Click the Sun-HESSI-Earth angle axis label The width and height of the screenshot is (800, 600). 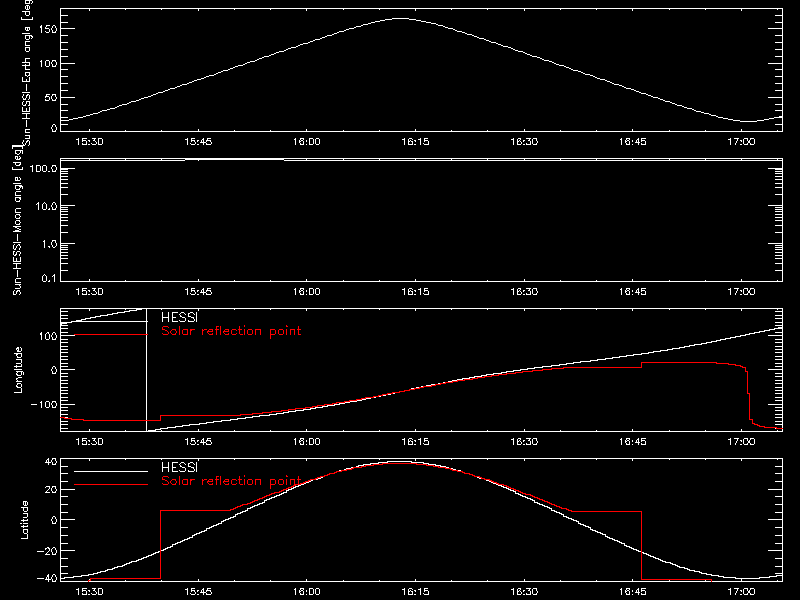click(x=27, y=73)
